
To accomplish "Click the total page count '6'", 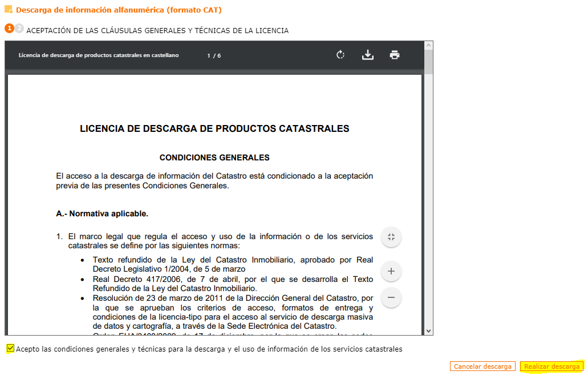I will pyautogui.click(x=219, y=55).
